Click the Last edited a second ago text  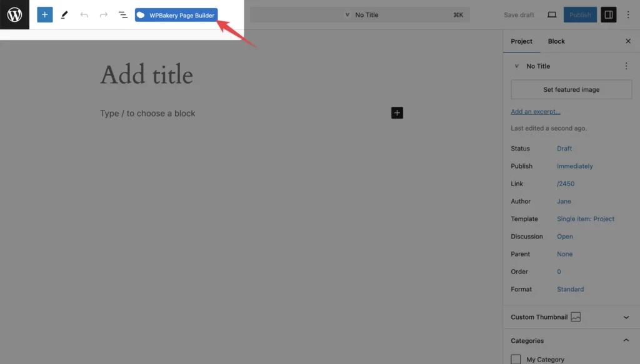(549, 129)
